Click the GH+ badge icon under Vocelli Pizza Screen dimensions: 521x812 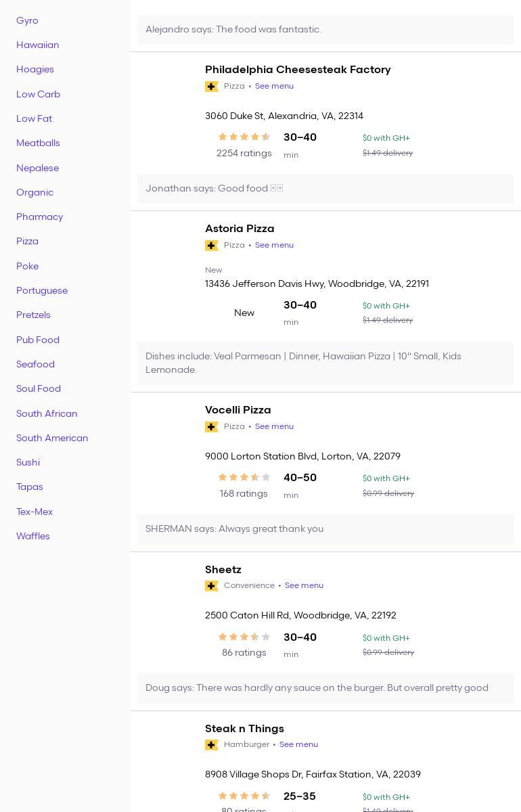click(212, 427)
